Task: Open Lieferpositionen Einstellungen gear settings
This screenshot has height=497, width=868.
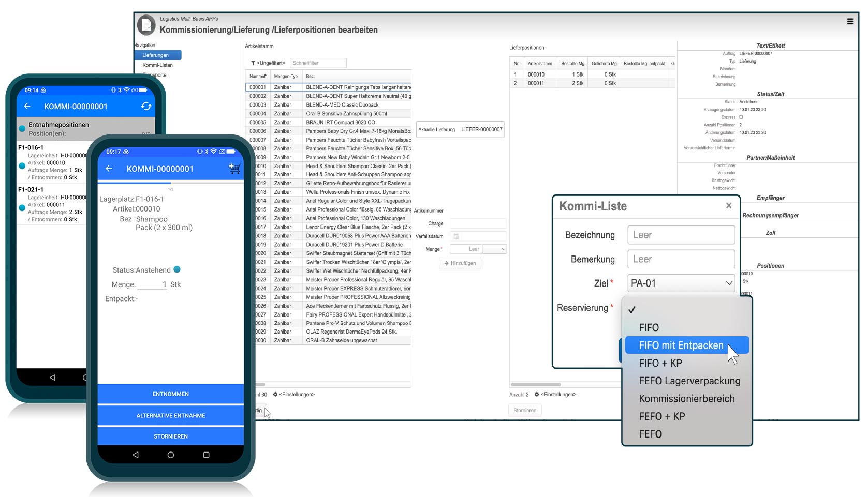Action: click(x=537, y=394)
